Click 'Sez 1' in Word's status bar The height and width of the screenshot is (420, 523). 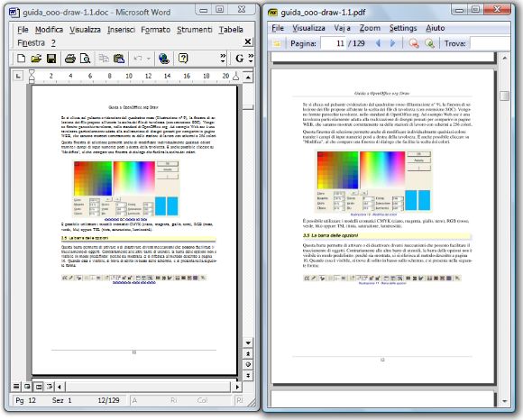[61, 400]
